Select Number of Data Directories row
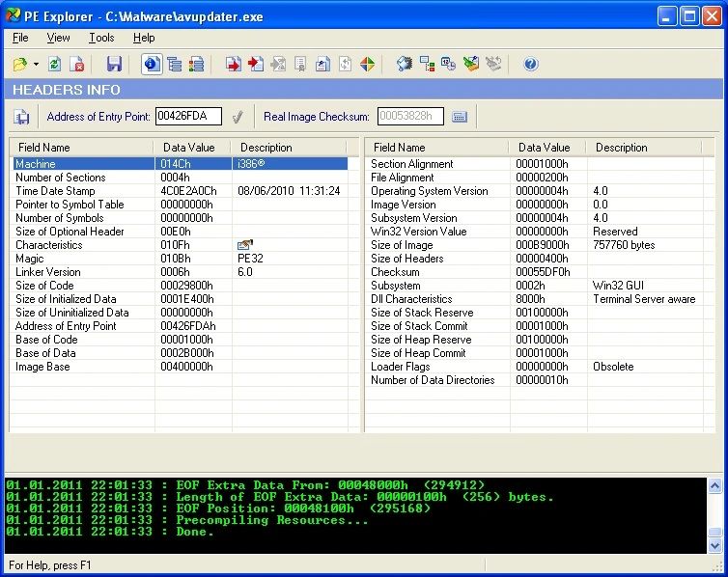Screen dimensions: 728x577 (535, 380)
